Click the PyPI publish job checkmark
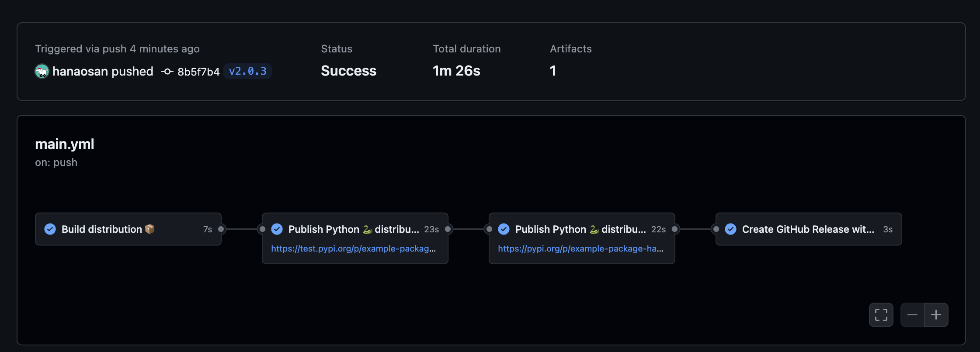This screenshot has height=352, width=980. [x=504, y=229]
